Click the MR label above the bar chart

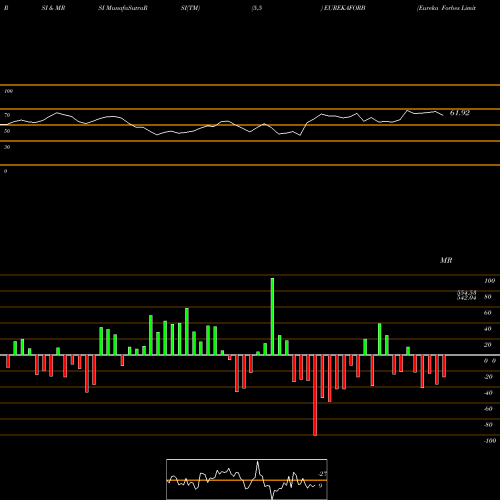click(446, 260)
